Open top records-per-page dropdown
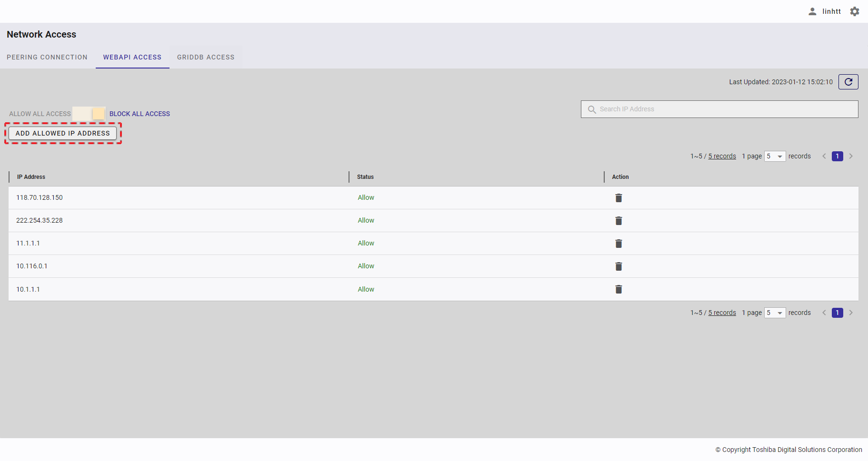Viewport: 868px width, 461px height. pyautogui.click(x=775, y=157)
